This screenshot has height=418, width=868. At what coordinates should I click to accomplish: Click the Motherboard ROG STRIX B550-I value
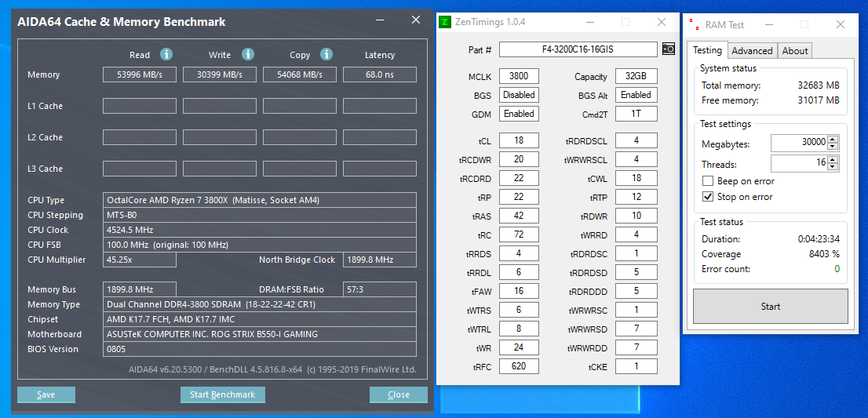[260, 335]
